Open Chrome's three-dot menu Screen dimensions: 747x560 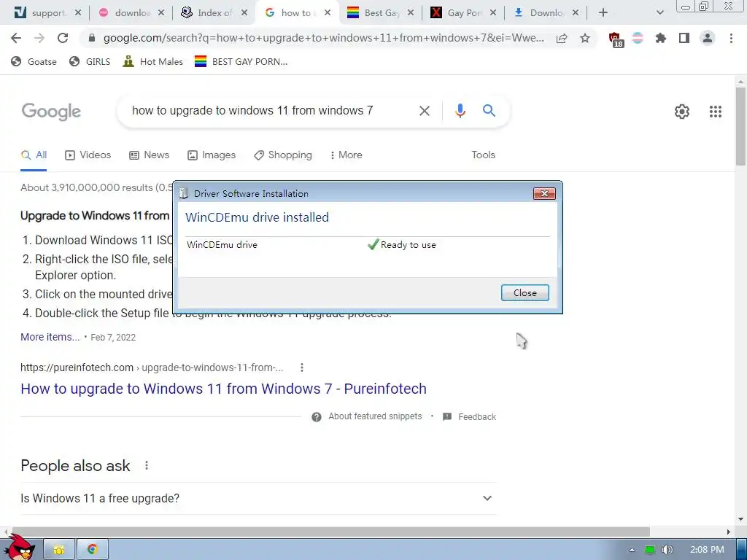pyautogui.click(x=731, y=38)
